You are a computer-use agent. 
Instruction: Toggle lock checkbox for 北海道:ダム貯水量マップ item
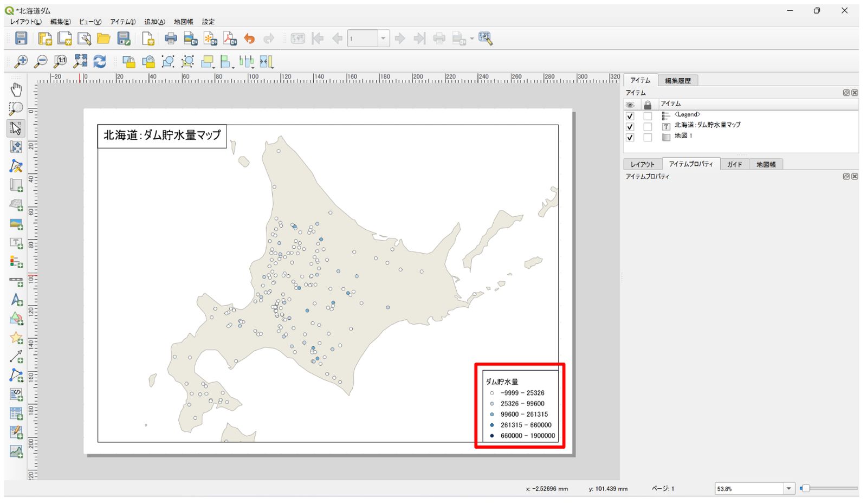click(648, 127)
